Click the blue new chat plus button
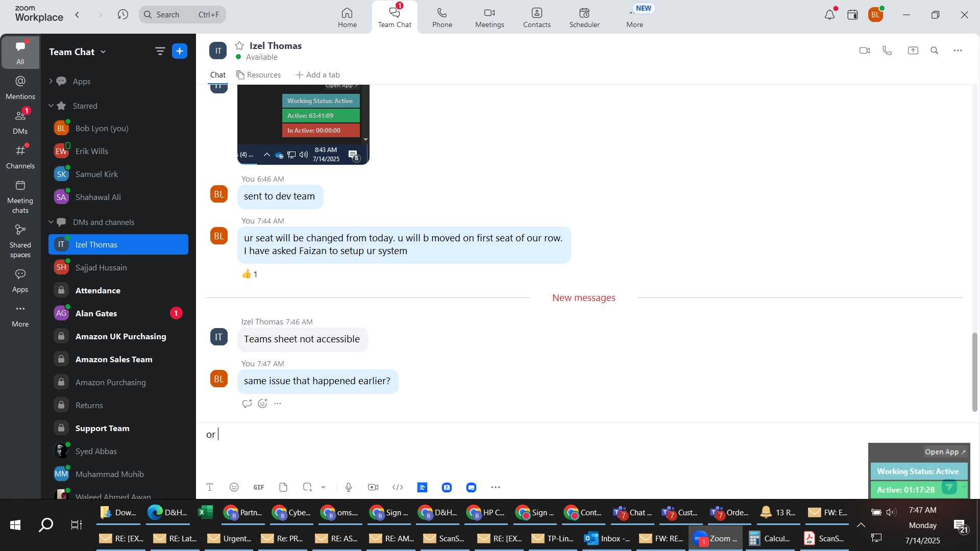This screenshot has width=980, height=551. point(180,51)
